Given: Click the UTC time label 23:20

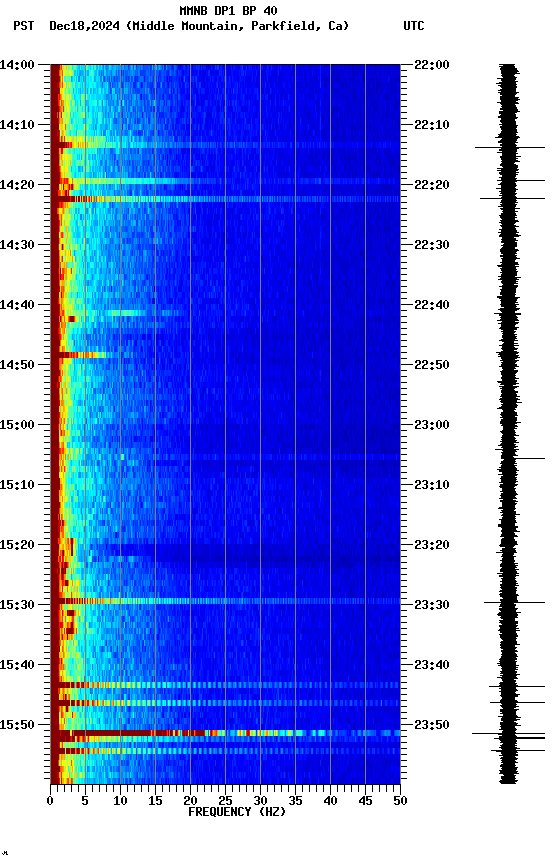Looking at the screenshot, I should (x=432, y=545).
